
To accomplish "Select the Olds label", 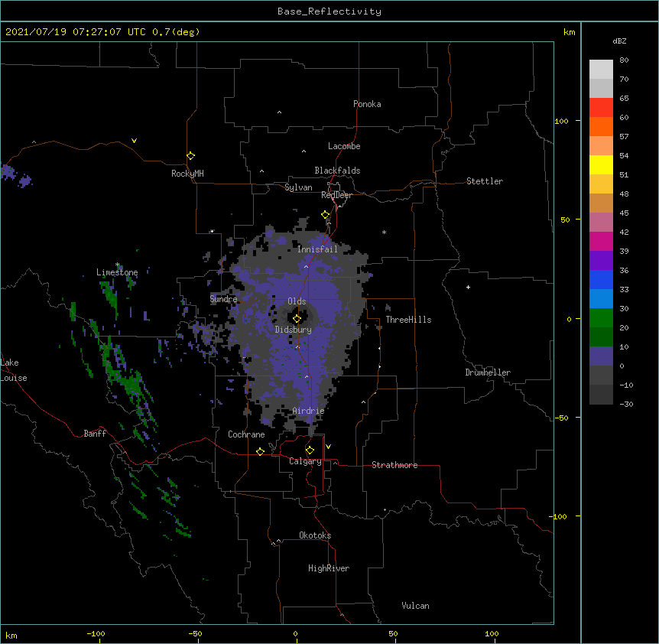I will tap(297, 301).
